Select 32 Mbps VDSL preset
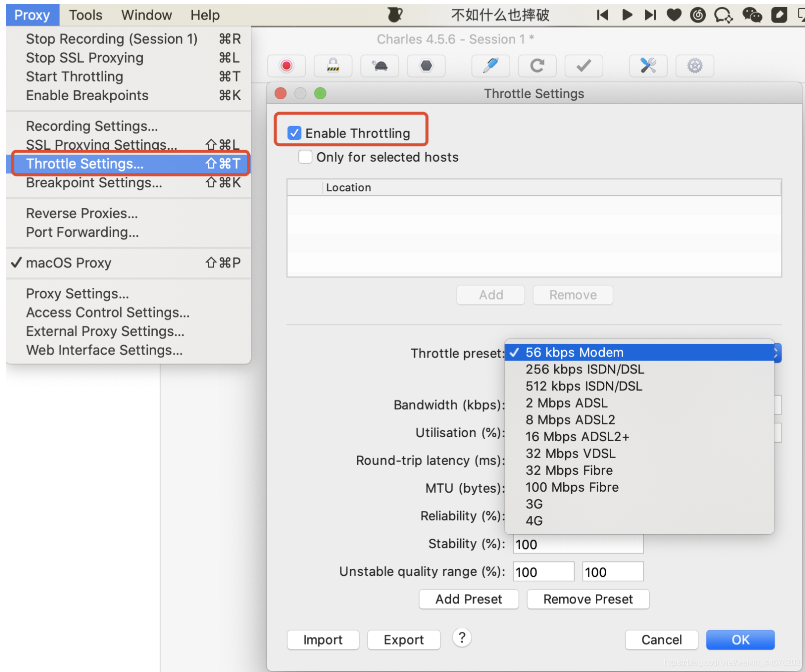Viewport: 805px width, 672px height. point(639,454)
